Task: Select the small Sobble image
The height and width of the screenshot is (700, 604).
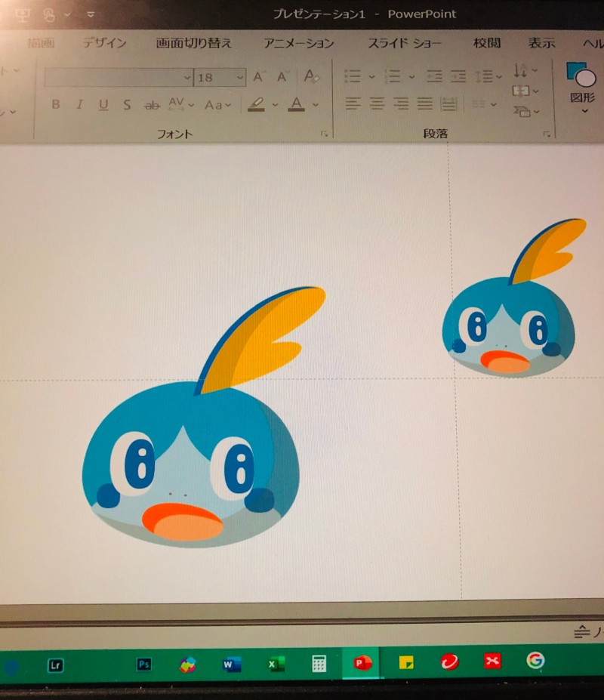Action: click(x=513, y=296)
